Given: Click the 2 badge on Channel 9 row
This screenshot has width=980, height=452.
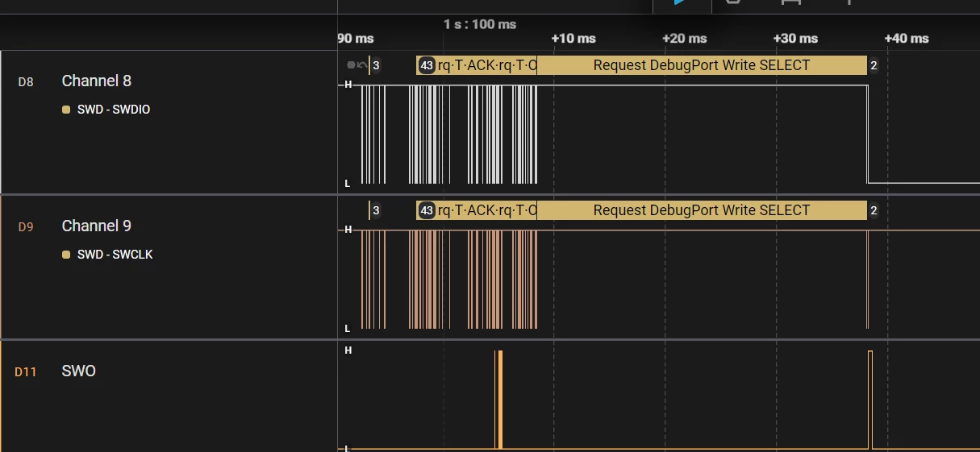Looking at the screenshot, I should pyautogui.click(x=874, y=210).
